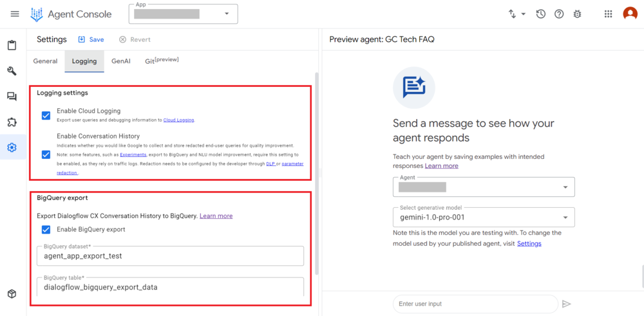The width and height of the screenshot is (644, 316).
Task: Send the message with arrow icon
Action: click(x=566, y=304)
